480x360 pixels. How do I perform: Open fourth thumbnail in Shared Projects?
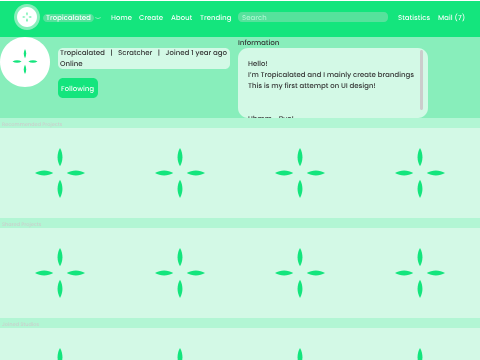[x=420, y=273]
